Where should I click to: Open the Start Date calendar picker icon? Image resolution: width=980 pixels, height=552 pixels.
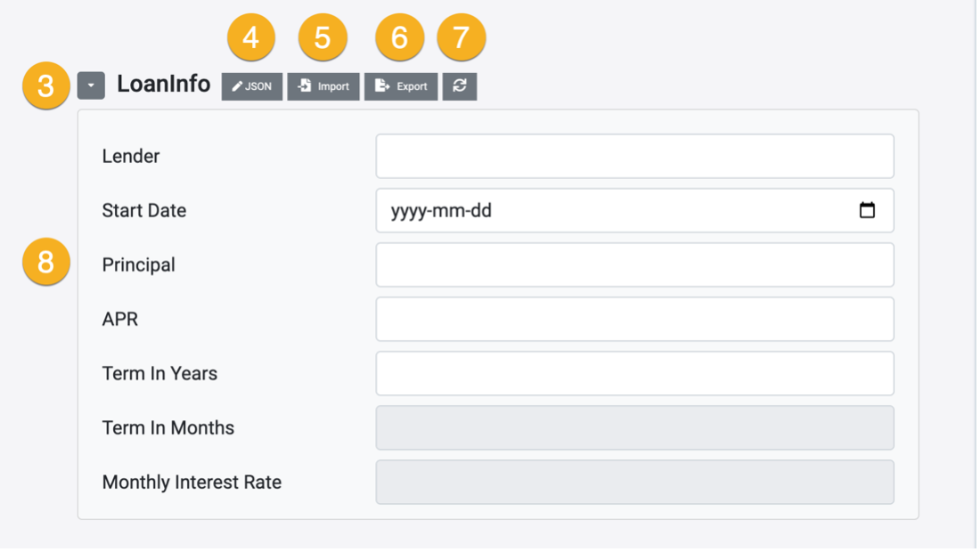click(867, 211)
